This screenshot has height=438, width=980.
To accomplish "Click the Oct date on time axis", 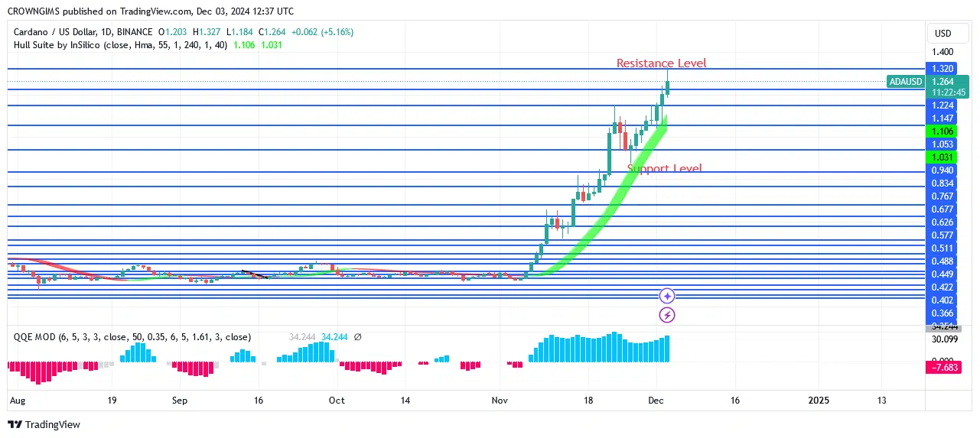I will tap(336, 400).
